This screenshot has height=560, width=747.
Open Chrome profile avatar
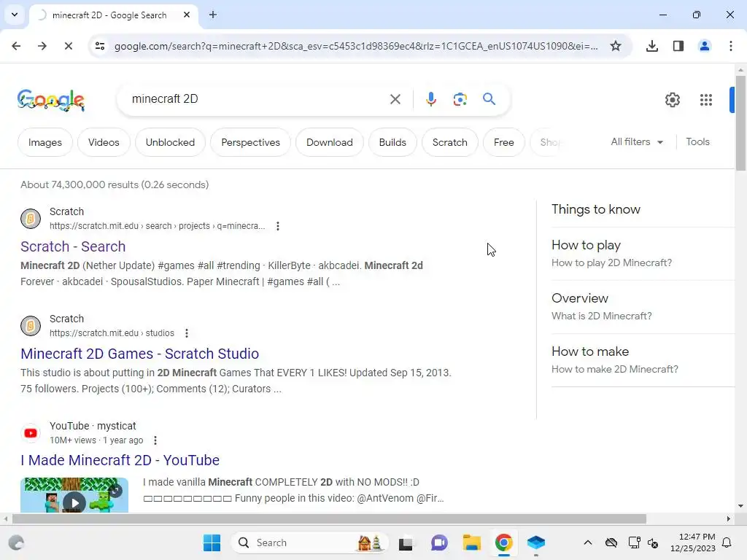[x=704, y=46]
